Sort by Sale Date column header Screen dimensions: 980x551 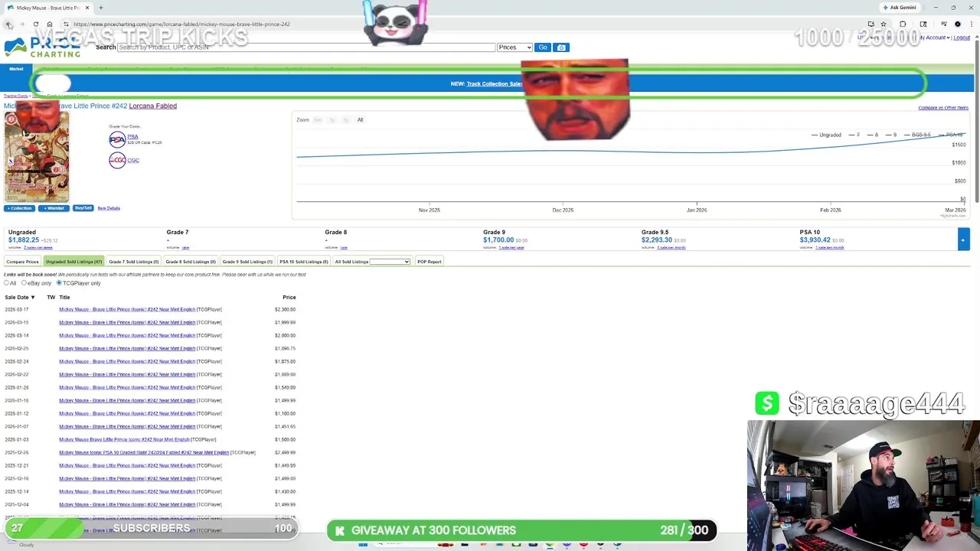click(20, 297)
